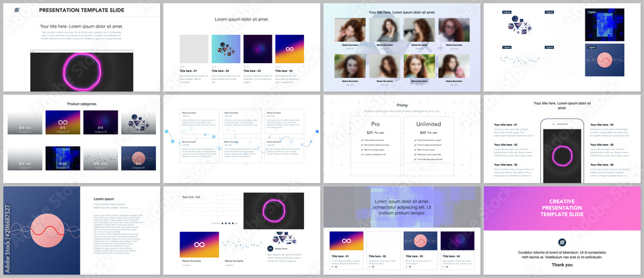The image size is (644, 278).
Task: Select the geometric shapes graphic in Tagline slide
Action: pos(520,26)
